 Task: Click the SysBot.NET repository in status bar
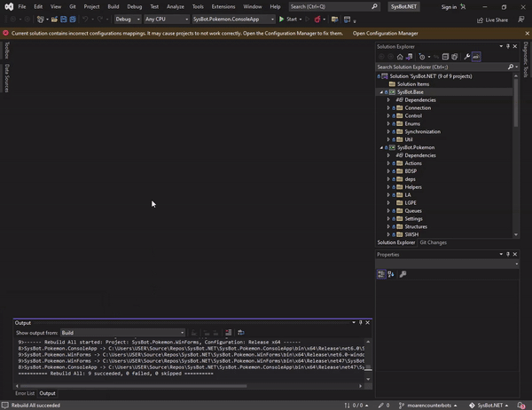point(489,406)
